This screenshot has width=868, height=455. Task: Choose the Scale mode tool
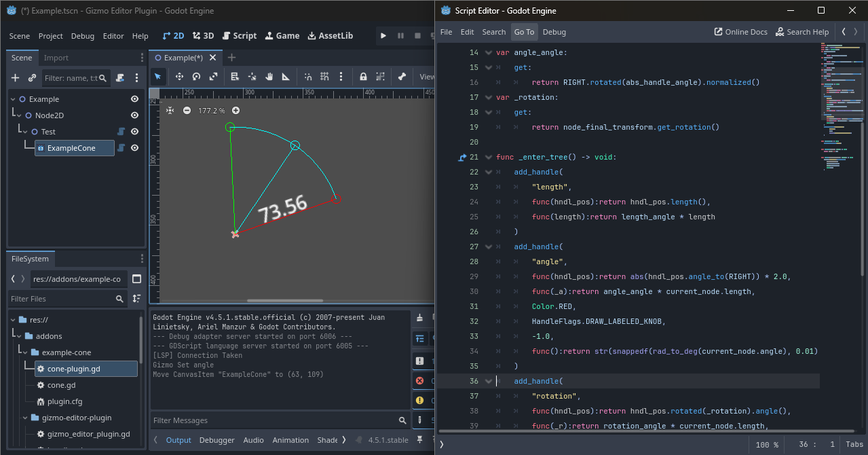213,77
